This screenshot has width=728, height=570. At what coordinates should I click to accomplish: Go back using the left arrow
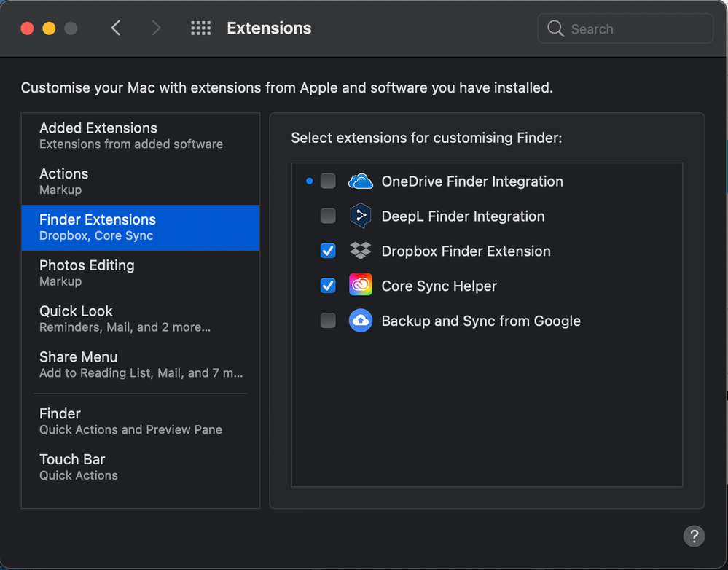[x=116, y=28]
